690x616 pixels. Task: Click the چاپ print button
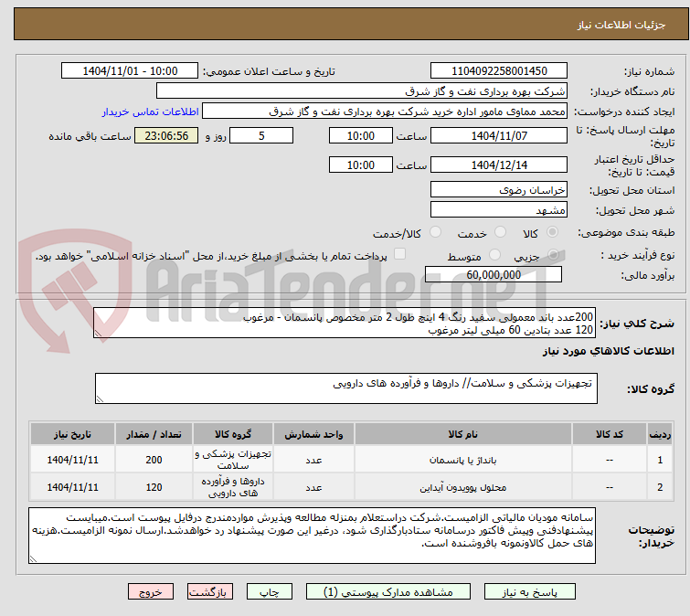[270, 592]
